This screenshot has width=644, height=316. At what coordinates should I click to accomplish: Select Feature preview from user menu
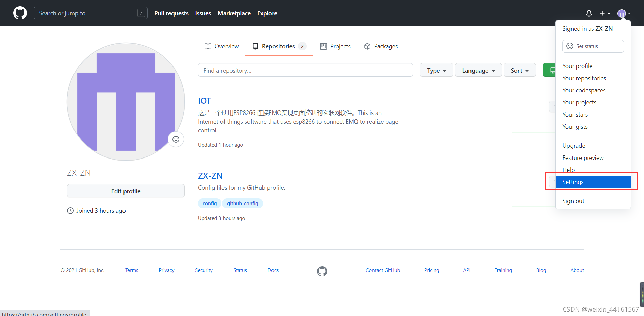tap(593, 158)
